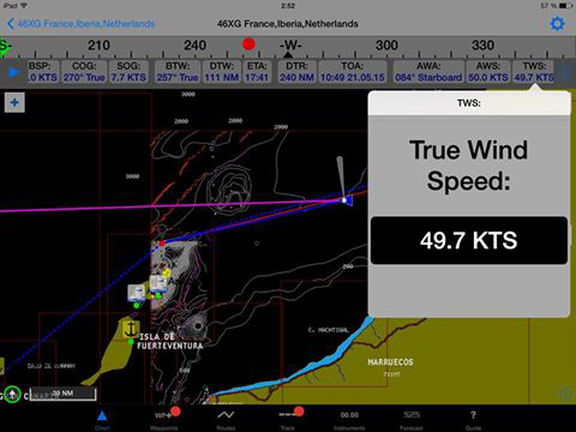Tap the green S marker on the compass strip
The width and height of the screenshot is (576, 432).
point(4,47)
